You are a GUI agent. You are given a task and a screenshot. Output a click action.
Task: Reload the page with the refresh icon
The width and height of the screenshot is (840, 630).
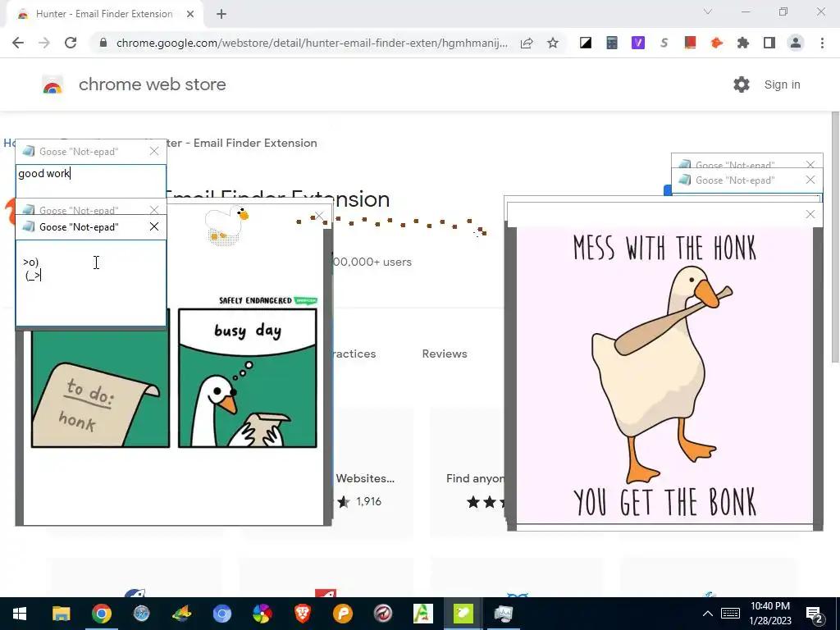[71, 43]
